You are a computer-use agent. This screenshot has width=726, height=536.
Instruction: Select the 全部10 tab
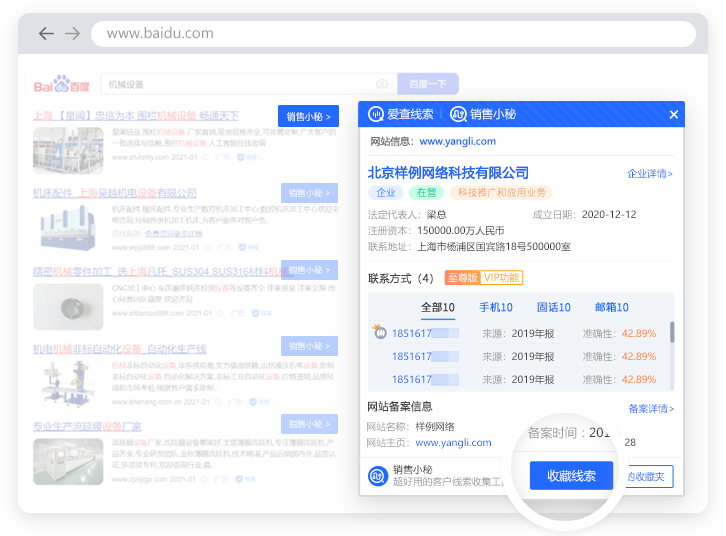[x=438, y=307]
